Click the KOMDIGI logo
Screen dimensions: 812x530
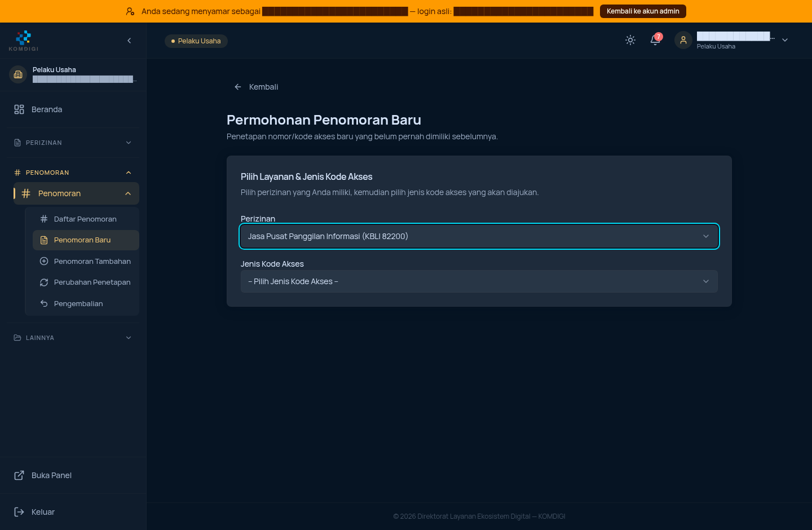point(24,41)
